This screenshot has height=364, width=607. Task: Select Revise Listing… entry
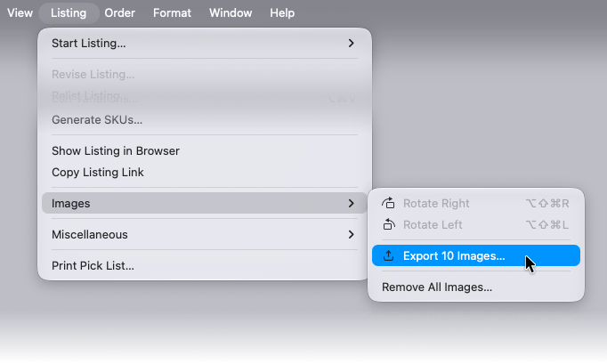(x=205, y=74)
